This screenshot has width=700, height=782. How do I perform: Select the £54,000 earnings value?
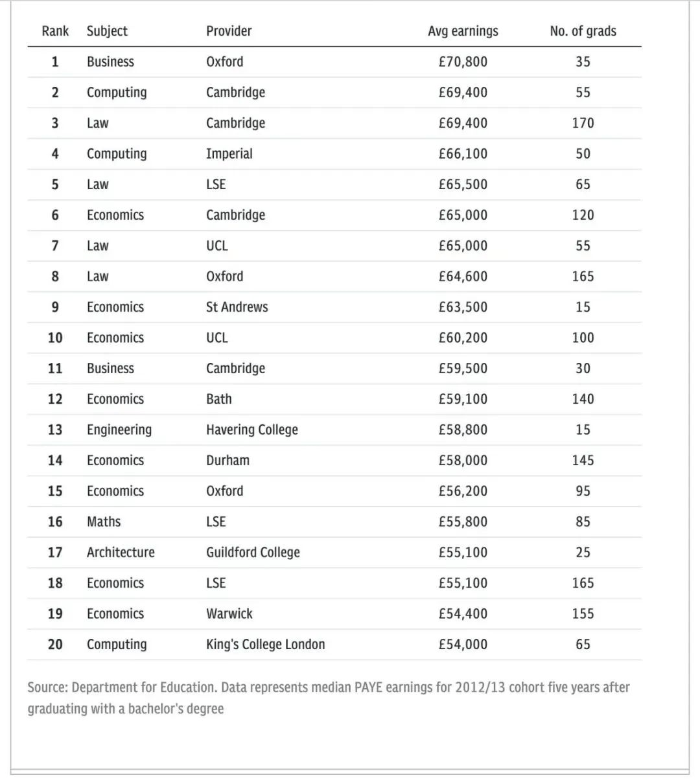tap(463, 645)
